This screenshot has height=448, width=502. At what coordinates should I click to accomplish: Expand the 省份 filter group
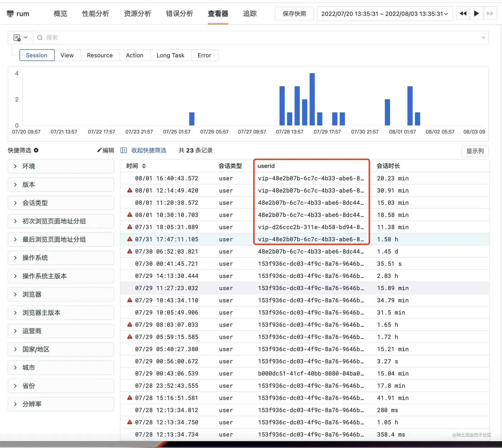[61, 386]
